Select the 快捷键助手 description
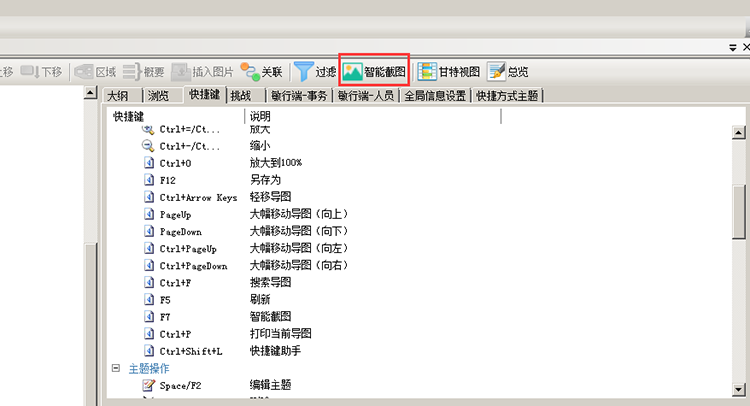Image resolution: width=750 pixels, height=406 pixels. click(x=276, y=351)
